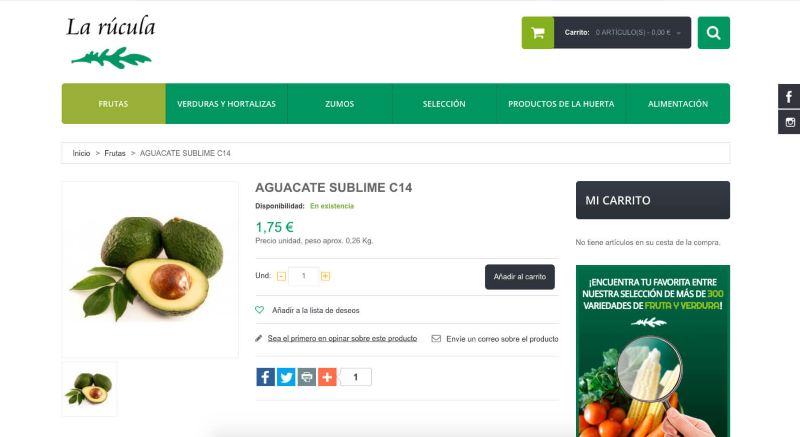Image resolution: width=800 pixels, height=437 pixels.
Task: Click the orange plus share icon
Action: click(327, 377)
